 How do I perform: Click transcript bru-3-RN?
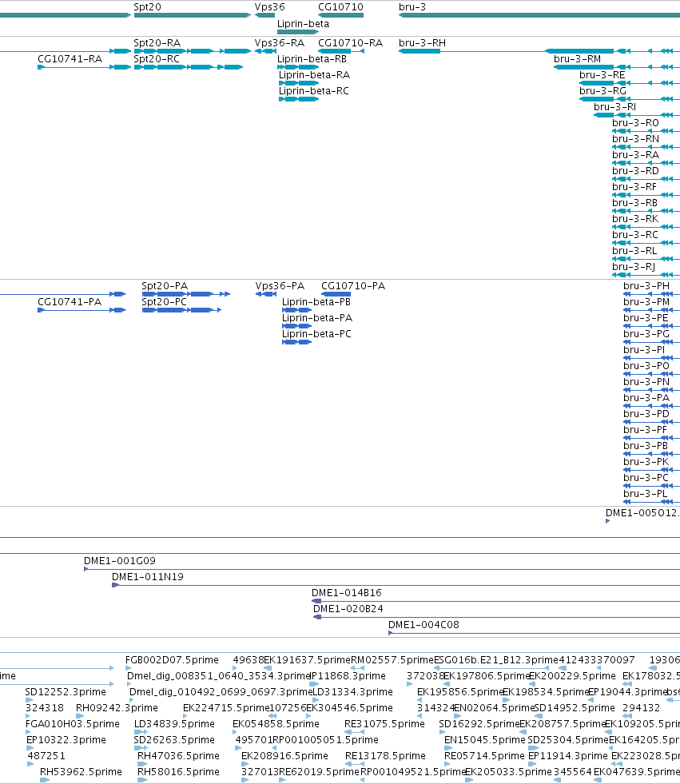pyautogui.click(x=646, y=147)
